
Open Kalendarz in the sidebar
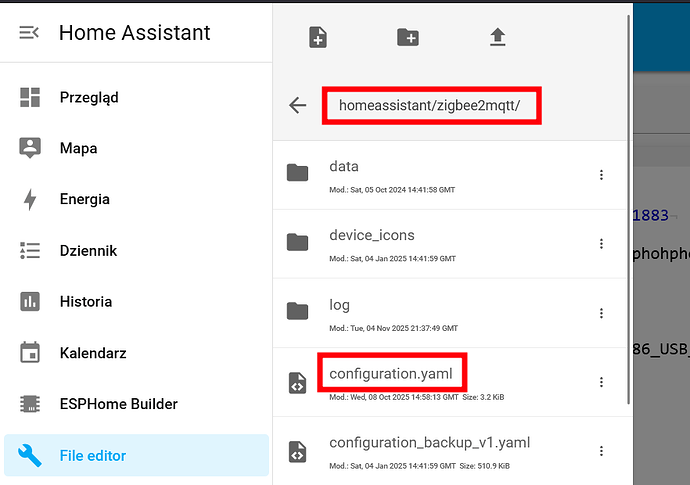[93, 353]
